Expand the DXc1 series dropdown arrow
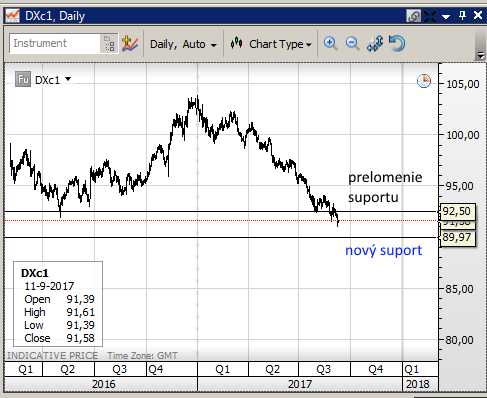The image size is (487, 398). (68, 79)
